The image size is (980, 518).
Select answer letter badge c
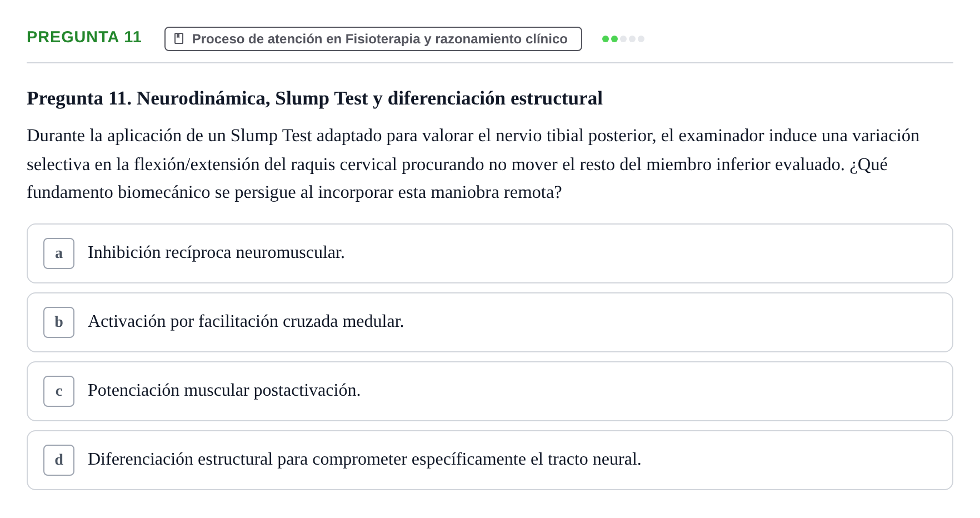click(59, 391)
